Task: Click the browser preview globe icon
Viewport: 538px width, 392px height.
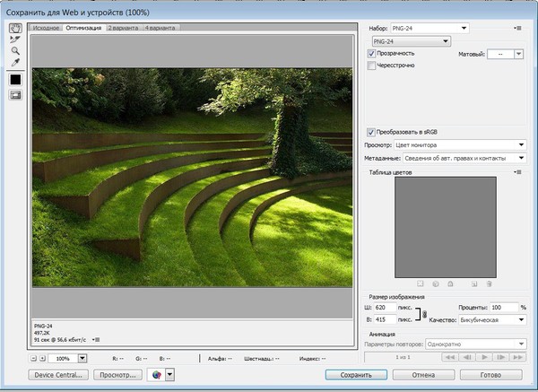Action: tap(157, 375)
